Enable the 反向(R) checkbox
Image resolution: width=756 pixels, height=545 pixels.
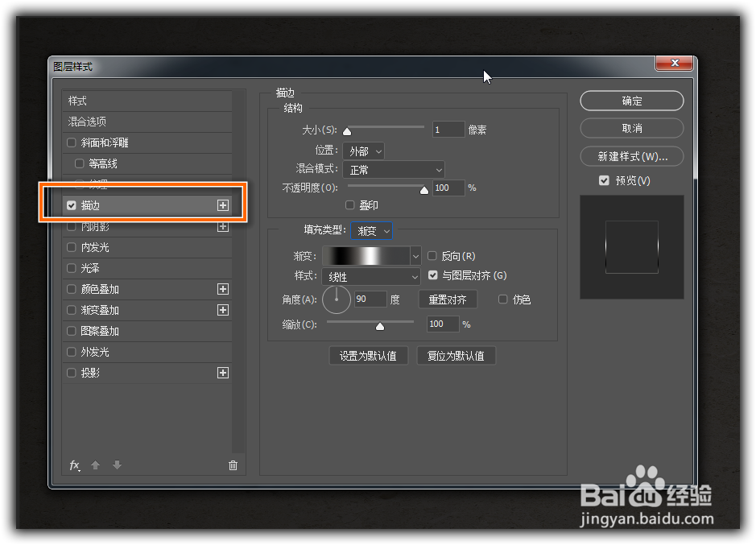432,254
